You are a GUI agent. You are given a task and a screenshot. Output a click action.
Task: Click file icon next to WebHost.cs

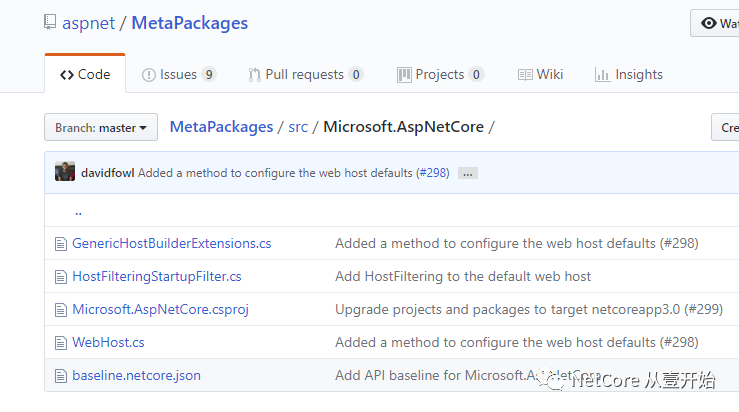pos(60,342)
